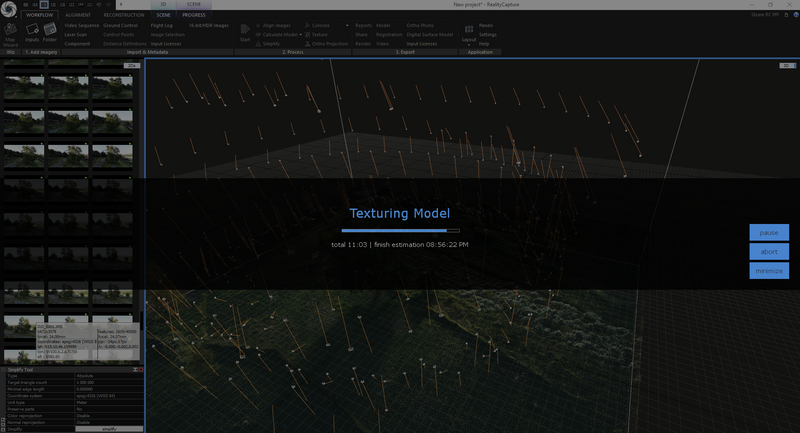Expand the Colorize group dropdown arrow

coord(347,26)
